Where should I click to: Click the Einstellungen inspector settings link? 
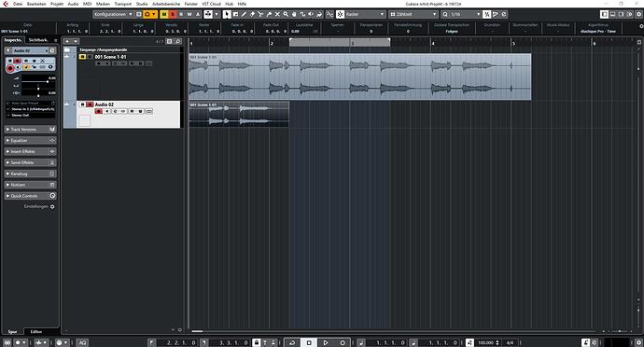tap(39, 206)
